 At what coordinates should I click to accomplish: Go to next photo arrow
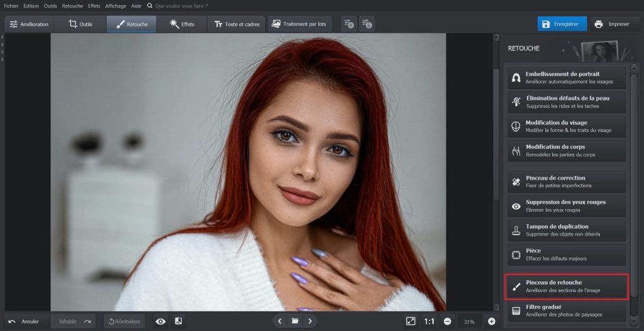(310, 321)
